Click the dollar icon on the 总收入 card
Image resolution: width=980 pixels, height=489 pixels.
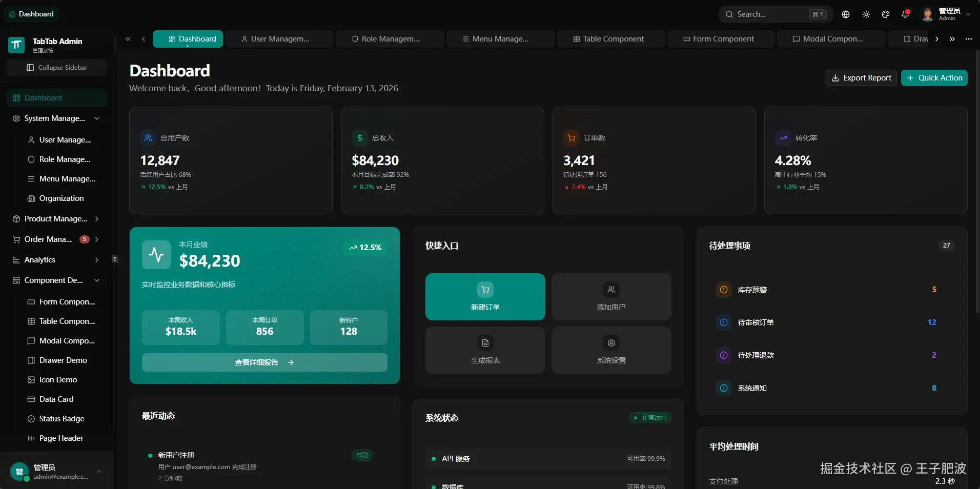tap(360, 138)
